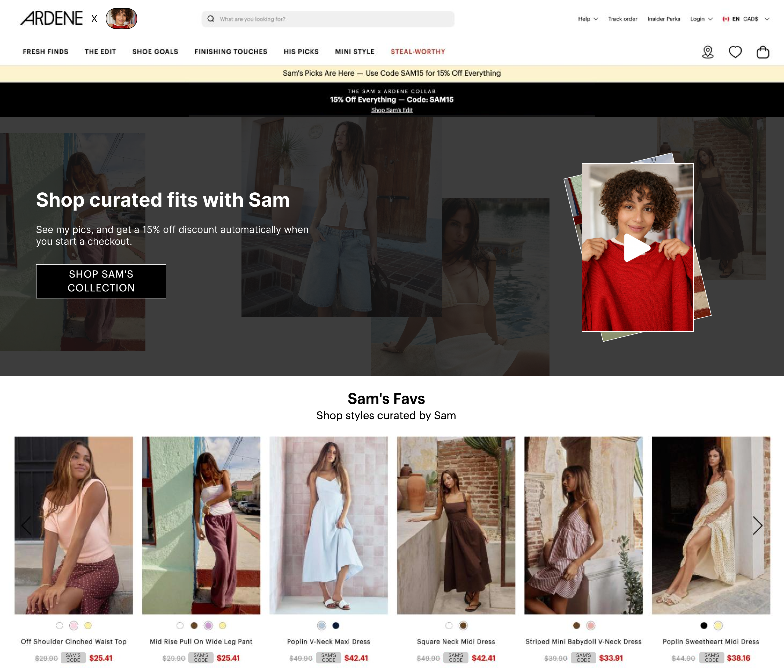Select navy swatch for Poplin Maxi Dress
The height and width of the screenshot is (672, 784).
pos(336,626)
